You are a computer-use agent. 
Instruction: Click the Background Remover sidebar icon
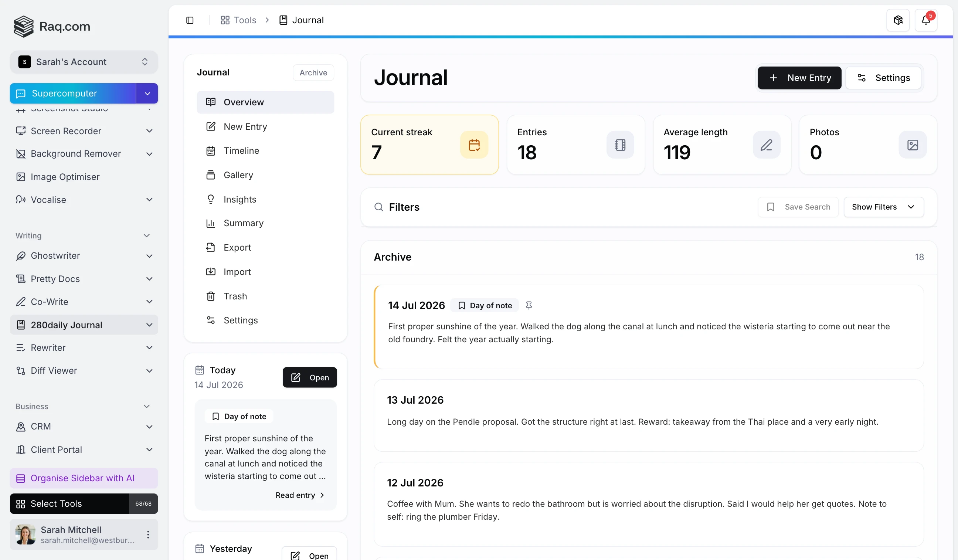[x=21, y=154]
